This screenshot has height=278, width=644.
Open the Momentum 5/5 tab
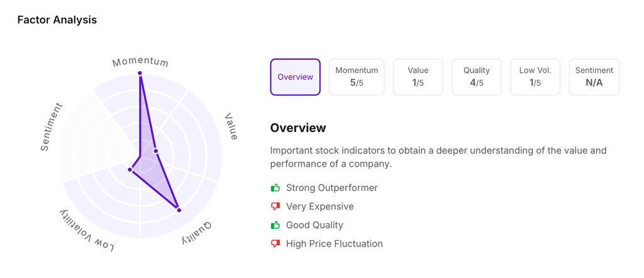pos(357,77)
